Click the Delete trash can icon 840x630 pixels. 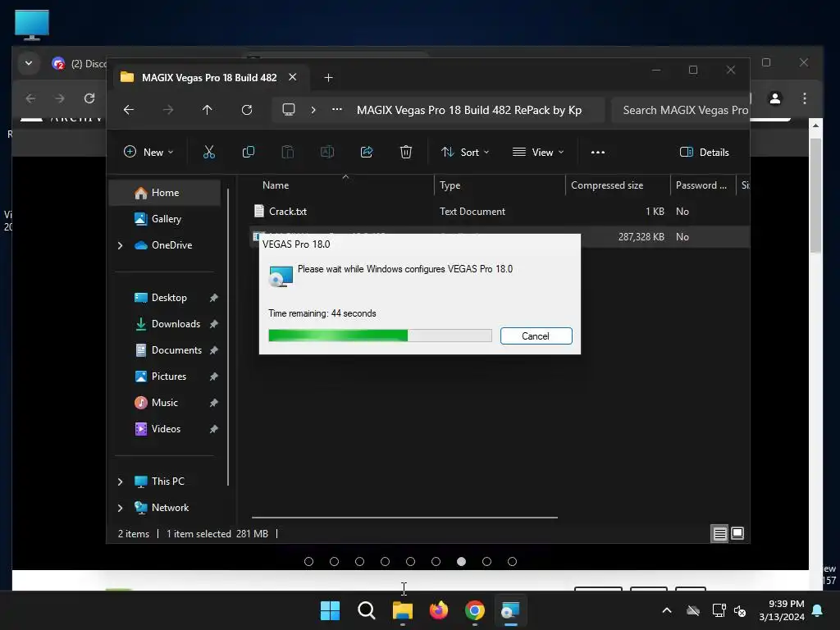click(x=406, y=152)
